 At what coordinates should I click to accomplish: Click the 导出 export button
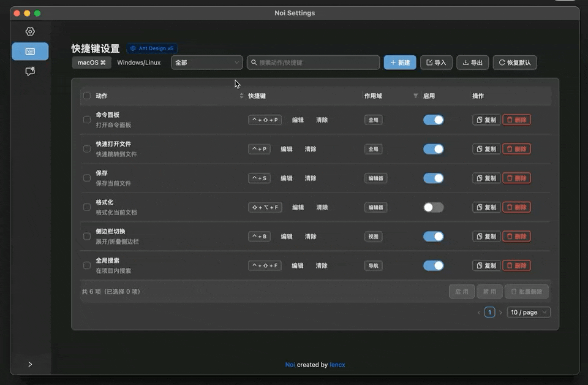point(472,63)
